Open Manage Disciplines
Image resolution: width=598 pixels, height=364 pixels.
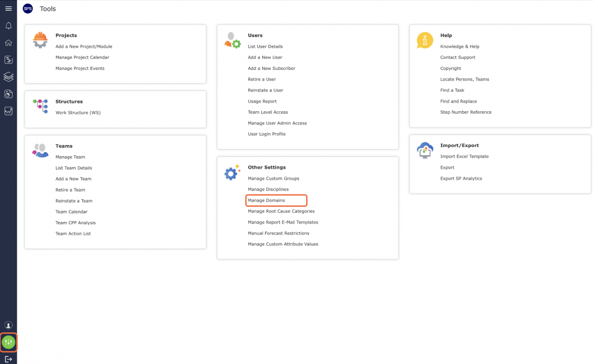coord(268,189)
